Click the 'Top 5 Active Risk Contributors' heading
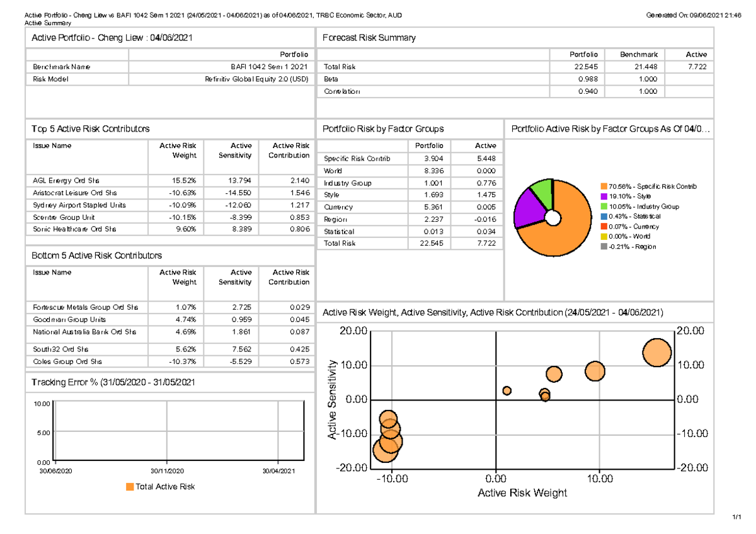The height and width of the screenshot is (534, 756). [91, 128]
